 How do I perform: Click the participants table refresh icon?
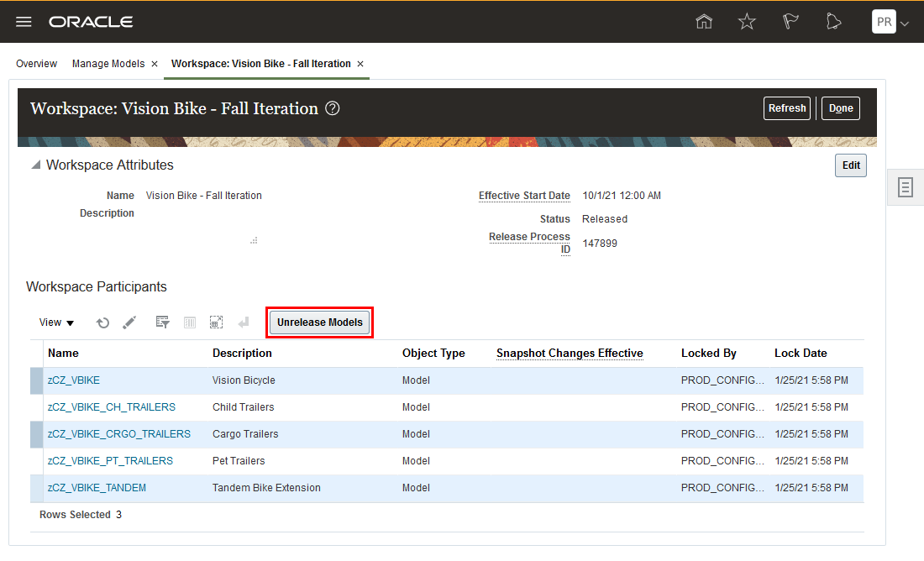tap(102, 322)
